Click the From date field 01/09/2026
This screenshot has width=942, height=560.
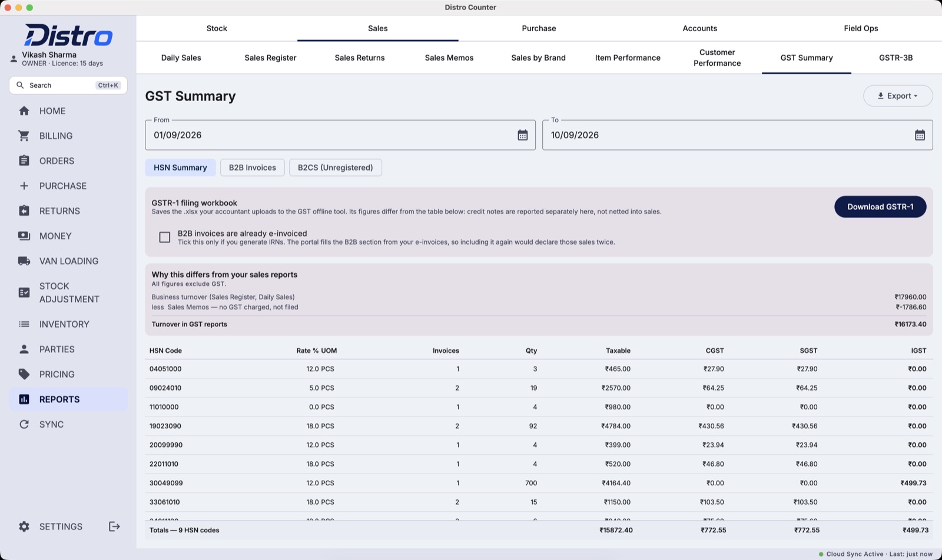click(x=340, y=135)
